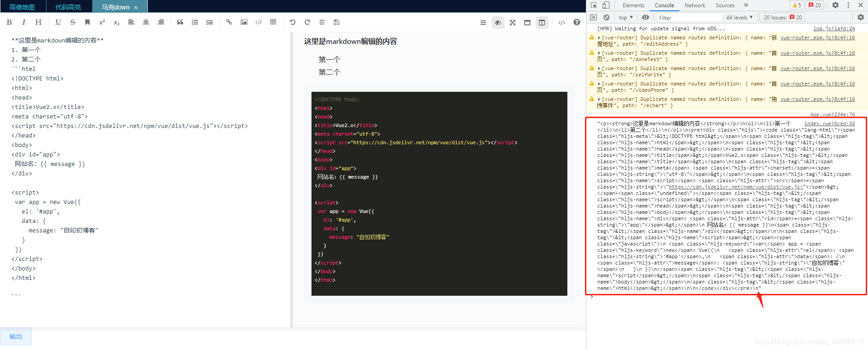Toggle the preview eye button
868x350 pixels.
(x=498, y=23)
